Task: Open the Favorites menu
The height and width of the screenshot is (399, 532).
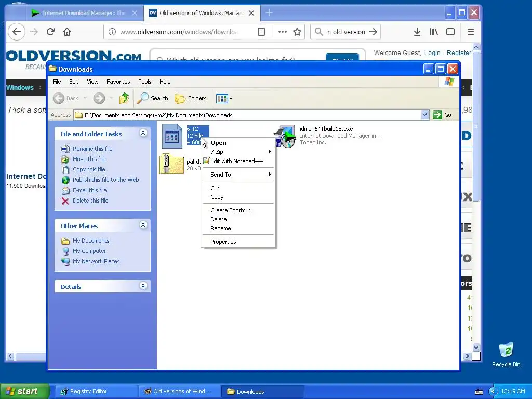Action: 118,82
